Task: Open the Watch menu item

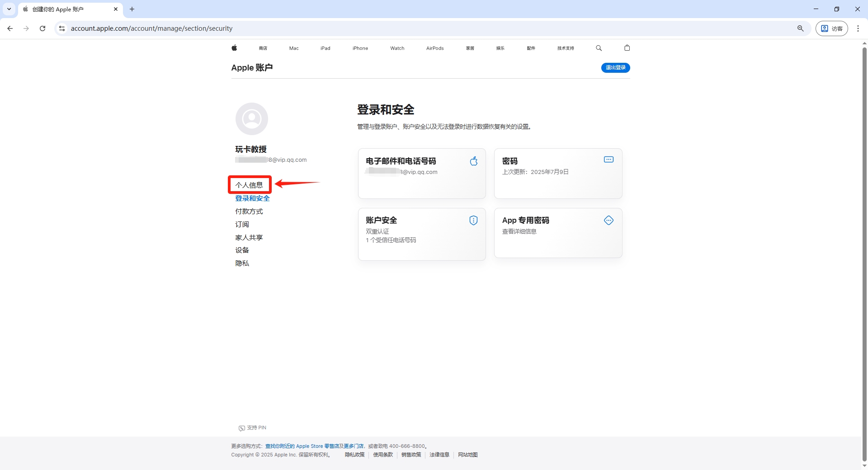Action: click(397, 48)
